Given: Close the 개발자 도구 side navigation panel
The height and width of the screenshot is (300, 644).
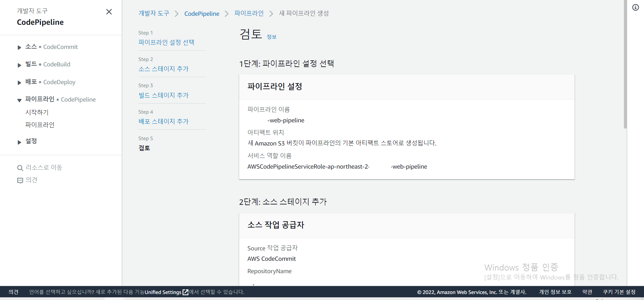Looking at the screenshot, I should 109,12.
